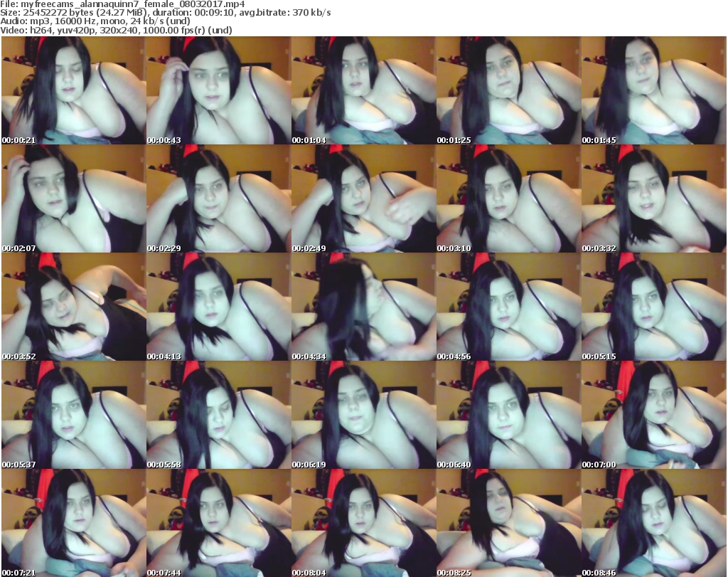Open the 00:06:19 thumbnail
Viewport: 728px width, 577px height.
[363, 415]
